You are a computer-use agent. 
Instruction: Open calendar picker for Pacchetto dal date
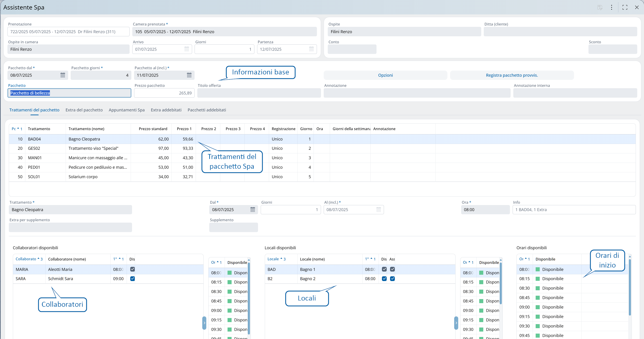pyautogui.click(x=63, y=75)
